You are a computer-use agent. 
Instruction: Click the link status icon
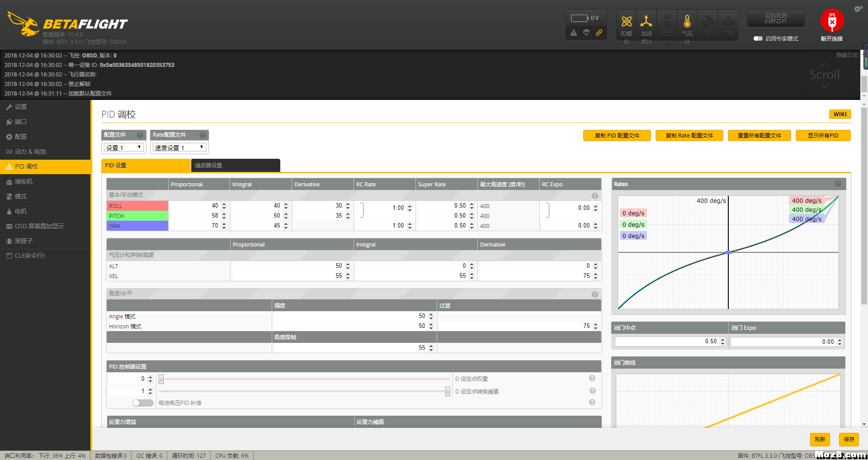pyautogui.click(x=599, y=33)
